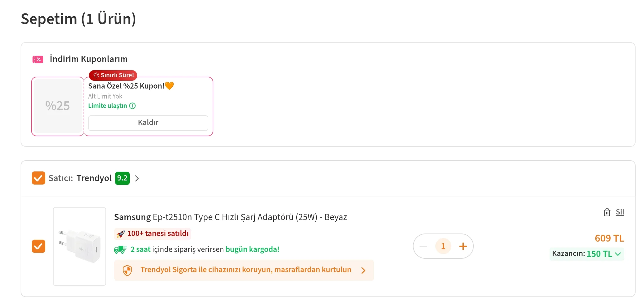Click the discount coupon ticket icon
This screenshot has width=644, height=308.
tap(38, 59)
